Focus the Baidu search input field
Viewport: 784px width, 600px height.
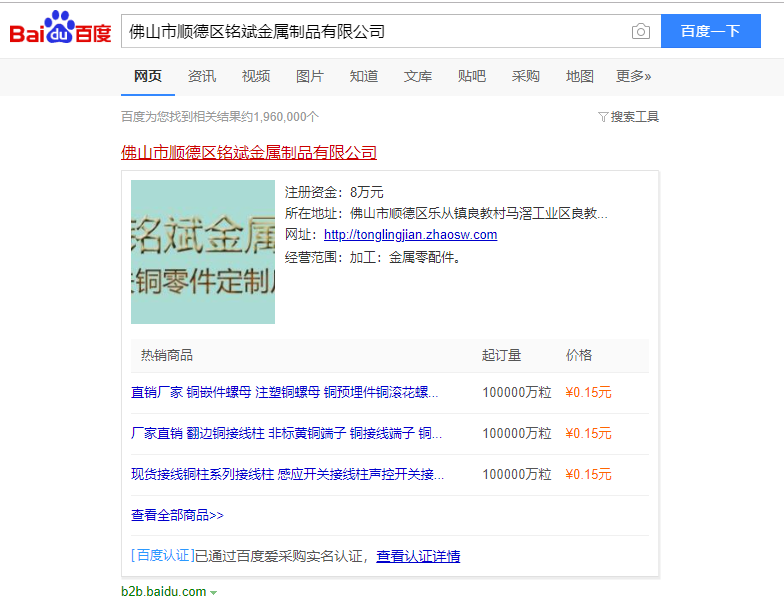[x=375, y=31]
